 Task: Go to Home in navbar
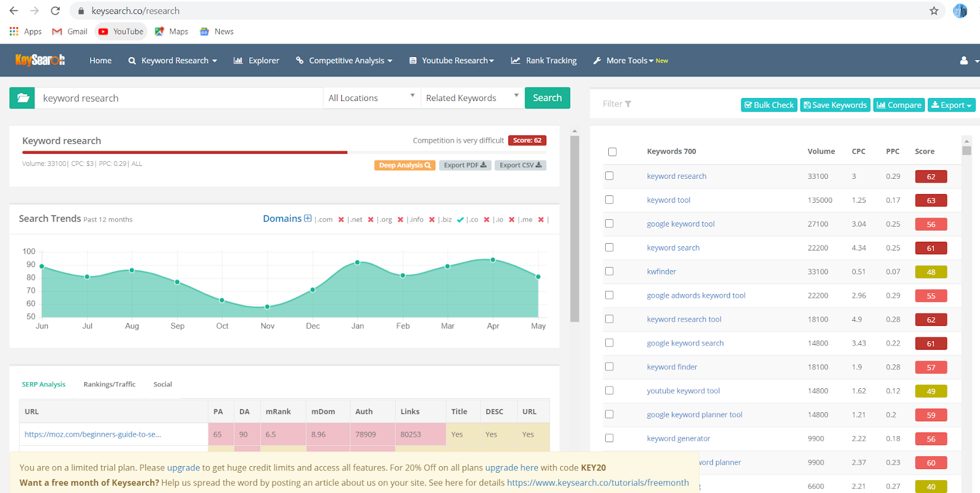[100, 61]
